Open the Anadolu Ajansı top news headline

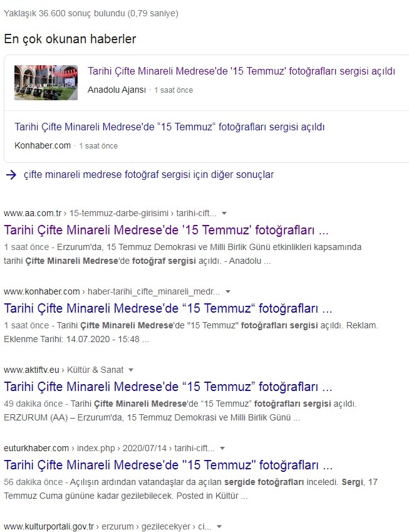pos(242,71)
